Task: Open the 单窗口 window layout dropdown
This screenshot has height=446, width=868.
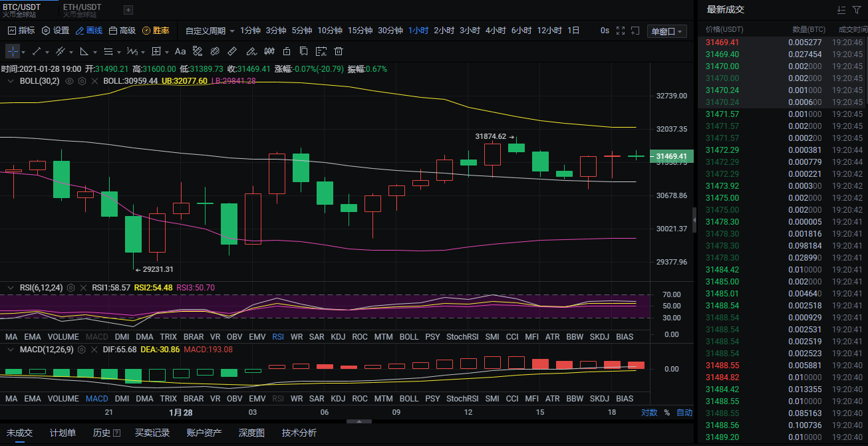Action: pos(667,31)
